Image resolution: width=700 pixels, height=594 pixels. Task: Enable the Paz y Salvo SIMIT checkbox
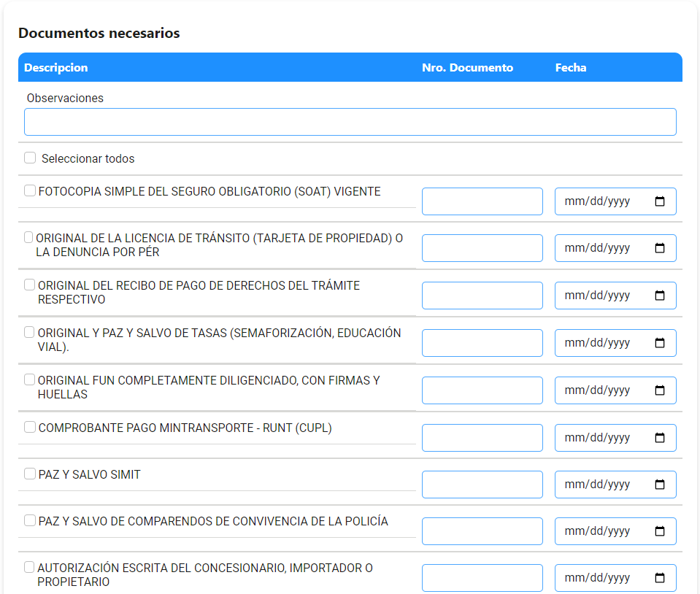pyautogui.click(x=30, y=474)
